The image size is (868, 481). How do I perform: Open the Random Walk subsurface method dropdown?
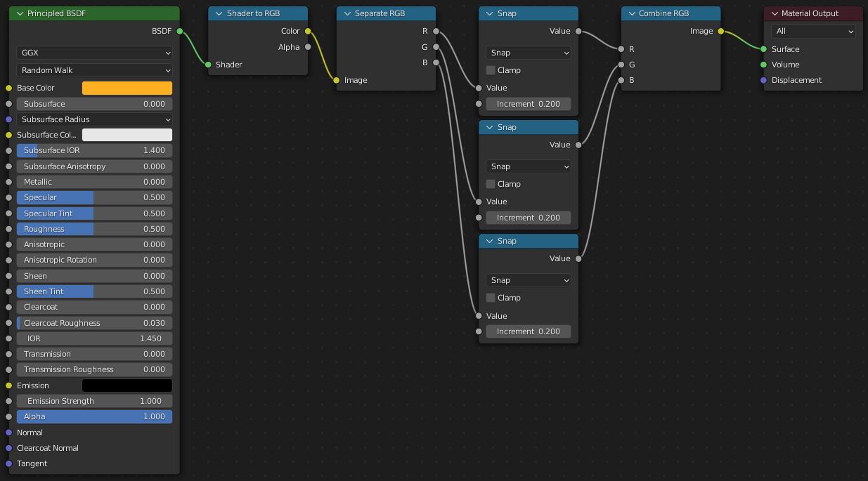pyautogui.click(x=94, y=70)
